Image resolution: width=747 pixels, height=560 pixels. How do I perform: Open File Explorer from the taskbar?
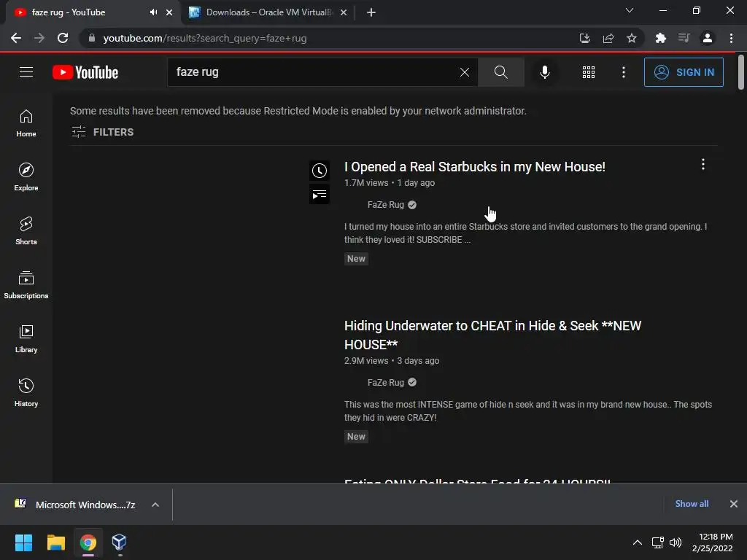point(55,542)
